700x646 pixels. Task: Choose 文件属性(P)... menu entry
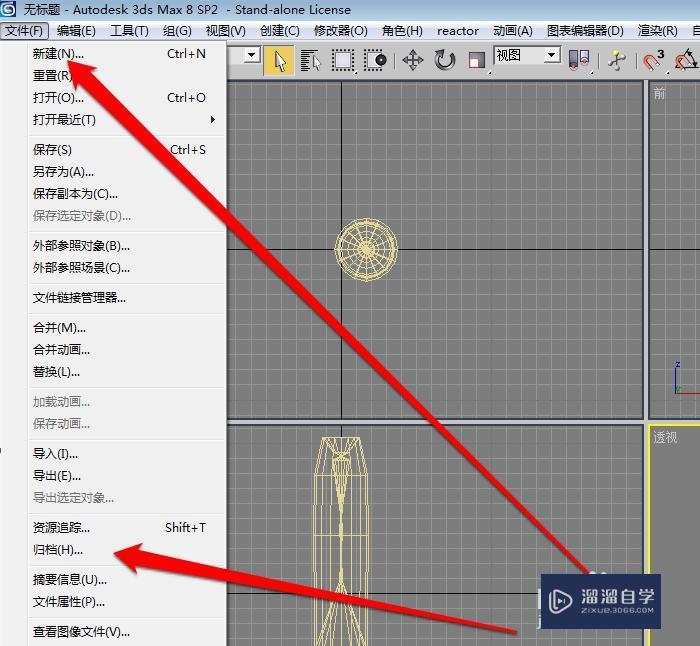(x=127, y=602)
